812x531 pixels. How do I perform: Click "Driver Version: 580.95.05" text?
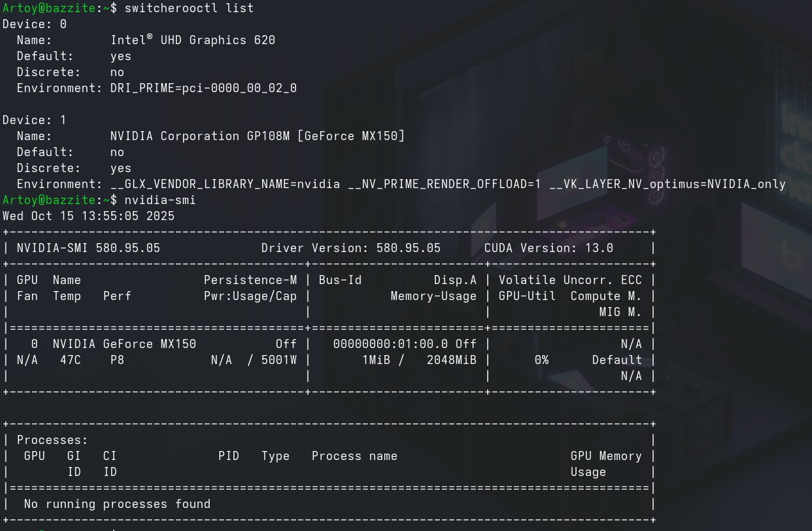click(351, 248)
